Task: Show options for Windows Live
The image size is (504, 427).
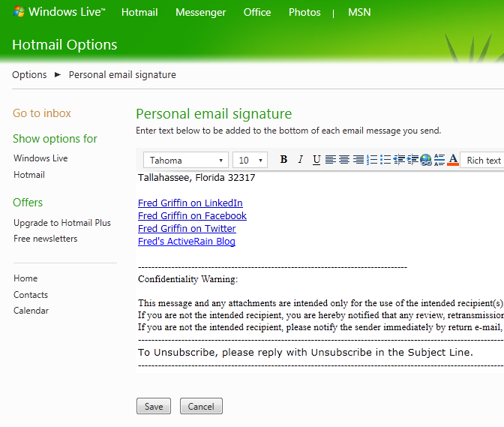Action: pyautogui.click(x=40, y=158)
